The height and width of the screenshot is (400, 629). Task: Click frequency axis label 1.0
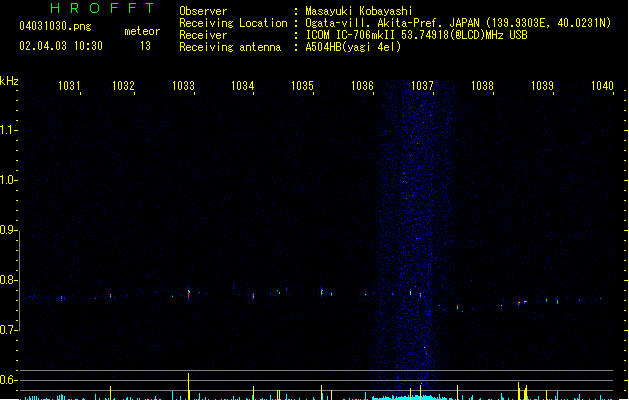click(8, 180)
